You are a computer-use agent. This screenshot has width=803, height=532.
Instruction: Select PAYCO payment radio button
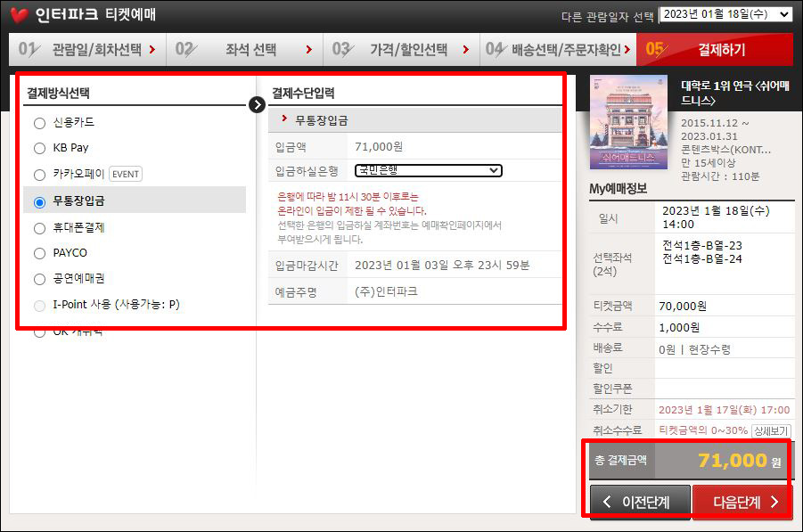point(39,253)
